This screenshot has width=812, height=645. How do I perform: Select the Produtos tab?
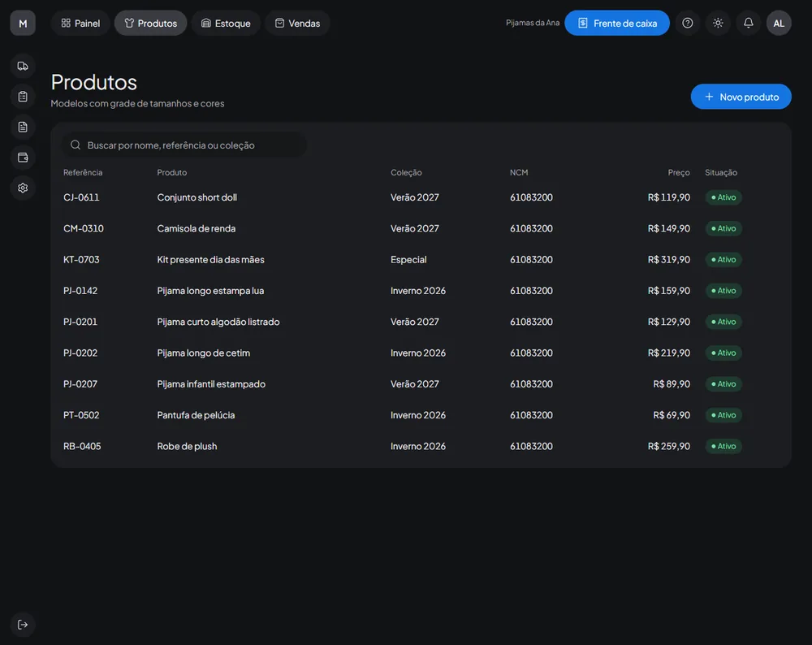click(x=151, y=24)
